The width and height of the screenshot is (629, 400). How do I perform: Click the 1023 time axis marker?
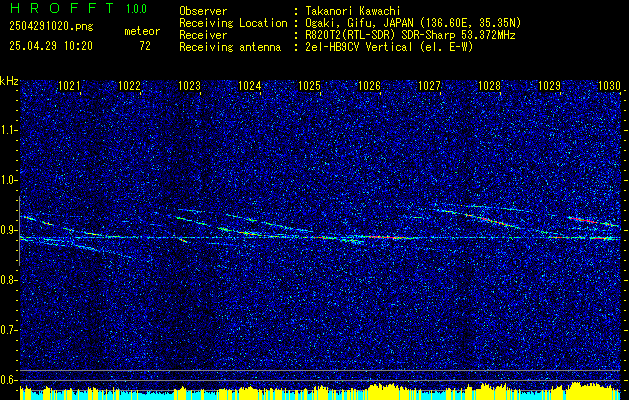[x=189, y=85]
